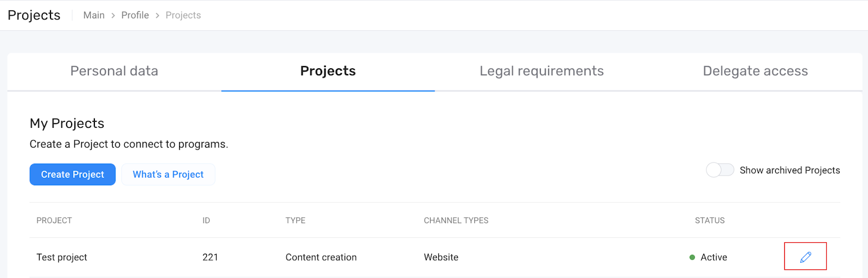Open the Legal requirements tab

541,71
